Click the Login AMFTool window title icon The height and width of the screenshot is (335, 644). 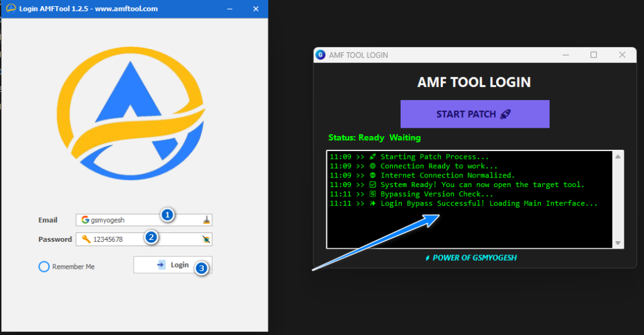pos(11,9)
